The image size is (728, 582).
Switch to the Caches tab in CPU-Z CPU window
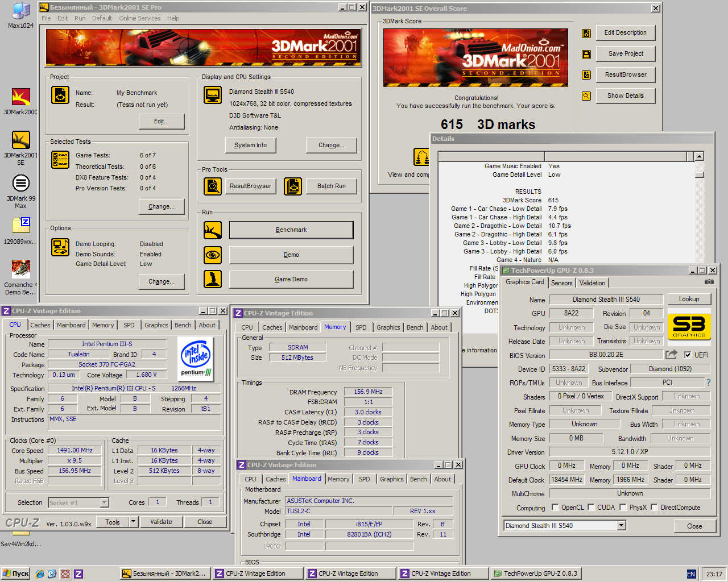pos(40,325)
